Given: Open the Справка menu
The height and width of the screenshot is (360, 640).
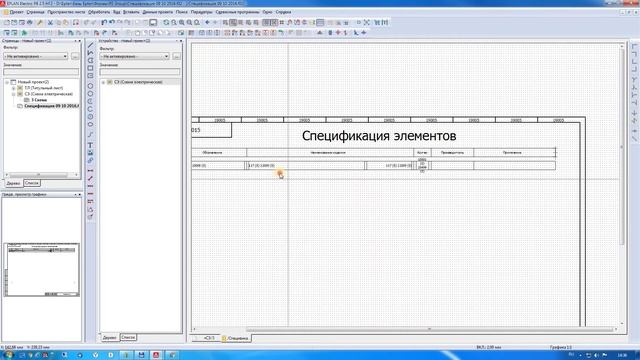Looking at the screenshot, I should click(283, 12).
